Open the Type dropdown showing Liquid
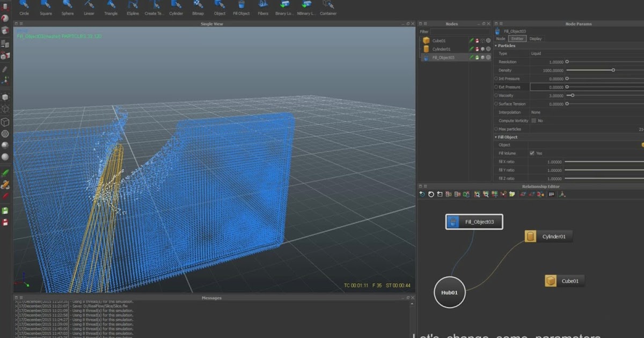This screenshot has height=338, width=644. coord(587,54)
